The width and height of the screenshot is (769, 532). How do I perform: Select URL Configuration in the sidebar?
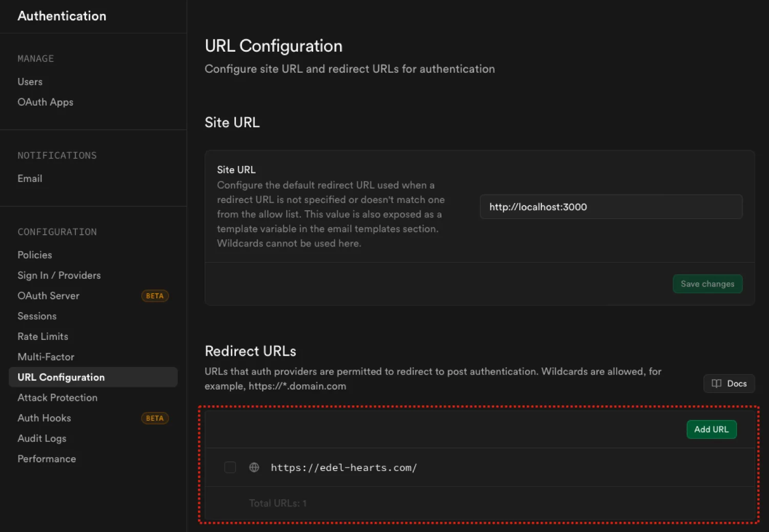[60, 377]
